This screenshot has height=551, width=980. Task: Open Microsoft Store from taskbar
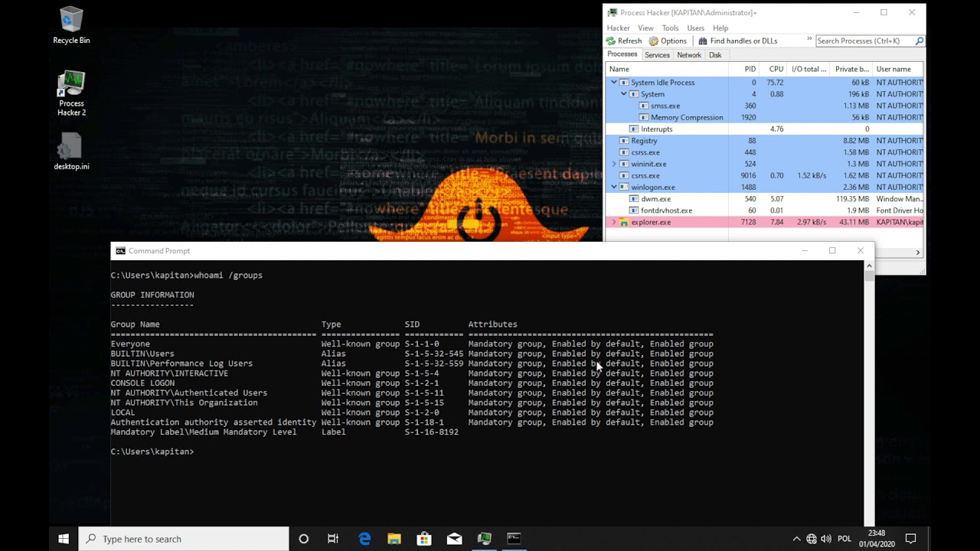424,539
